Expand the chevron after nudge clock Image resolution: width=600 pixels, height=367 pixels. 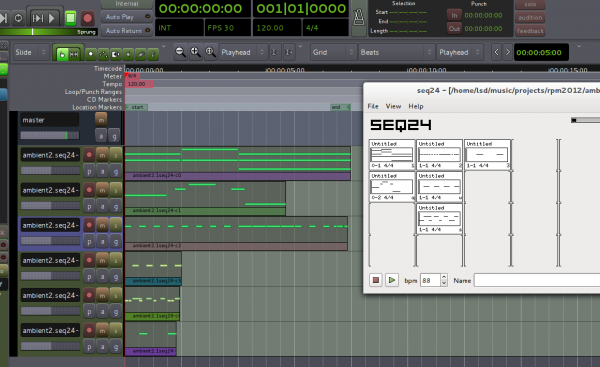tap(579, 46)
